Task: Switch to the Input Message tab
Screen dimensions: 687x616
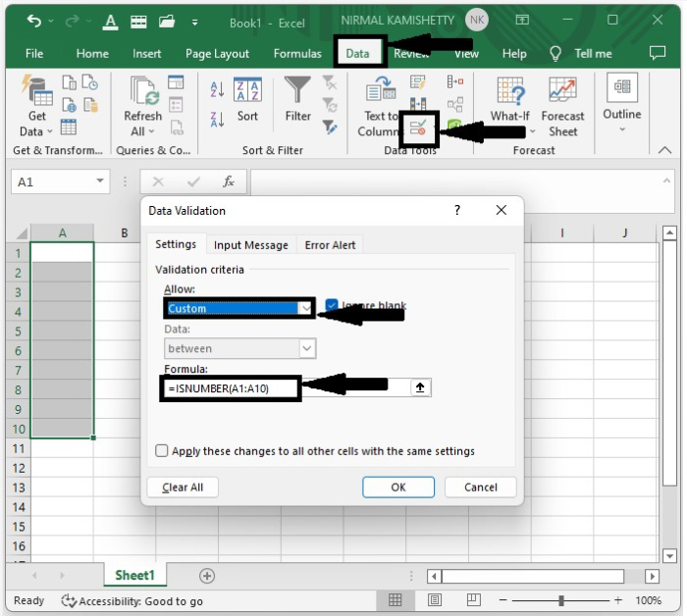Action: (251, 245)
